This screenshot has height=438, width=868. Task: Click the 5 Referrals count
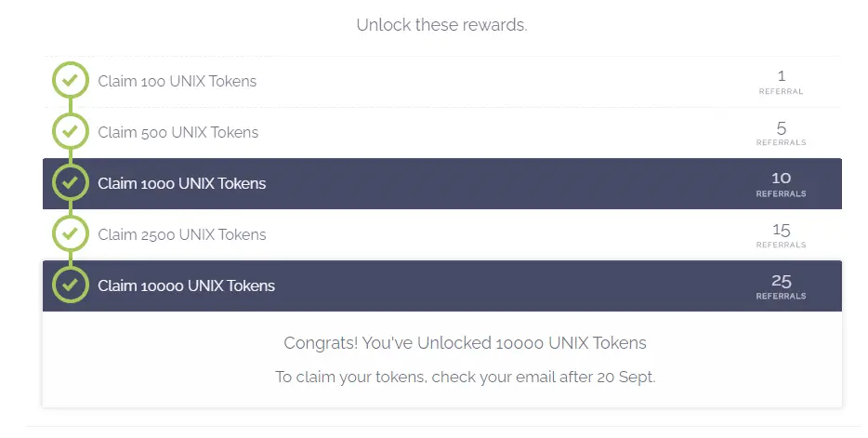coord(781,134)
